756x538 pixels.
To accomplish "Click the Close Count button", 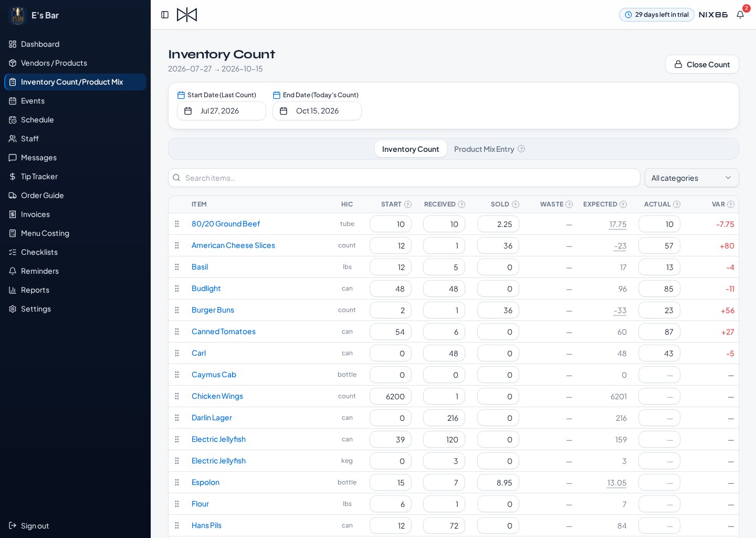I will 702,64.
